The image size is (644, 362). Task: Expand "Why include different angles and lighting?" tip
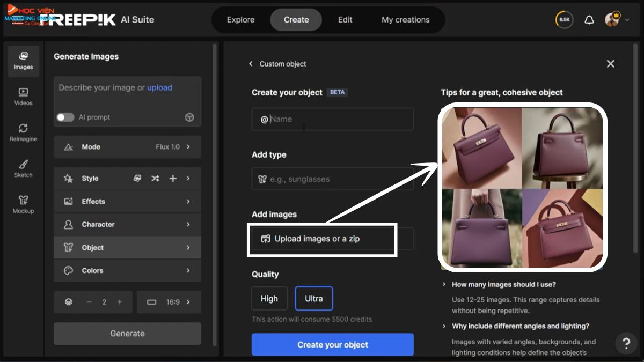pos(515,326)
